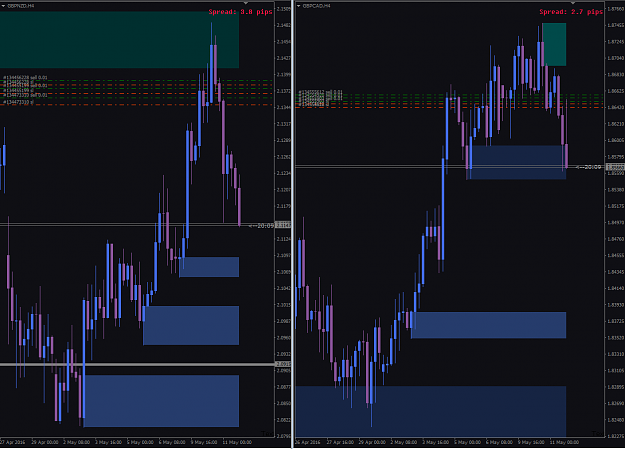The height and width of the screenshot is (449, 625).
Task: Click the "27 Apr 2016" date on GBPNZD axis
Action: click(12, 442)
